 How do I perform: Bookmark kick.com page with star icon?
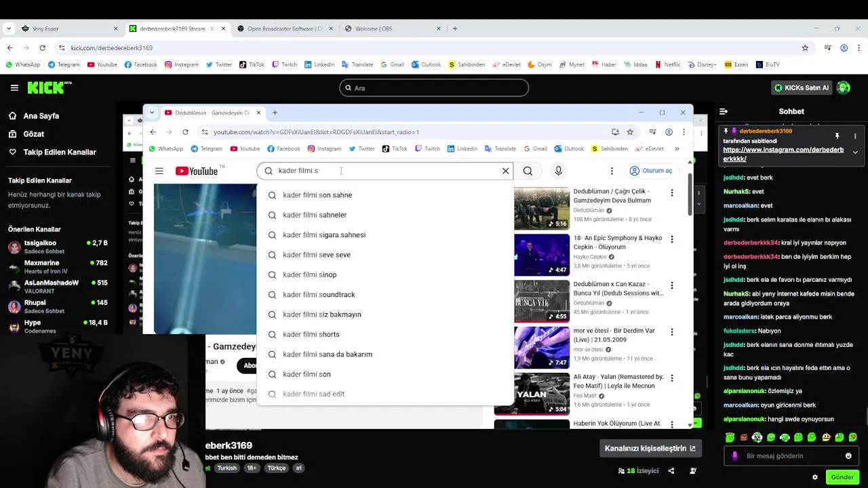pyautogui.click(x=805, y=48)
